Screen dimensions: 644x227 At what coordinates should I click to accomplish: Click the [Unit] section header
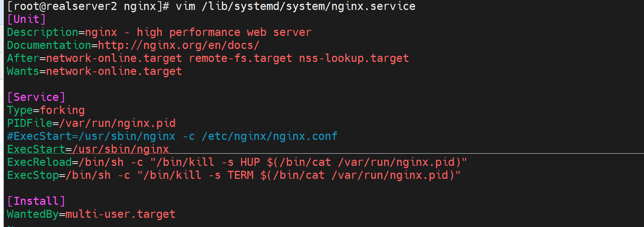[26, 19]
